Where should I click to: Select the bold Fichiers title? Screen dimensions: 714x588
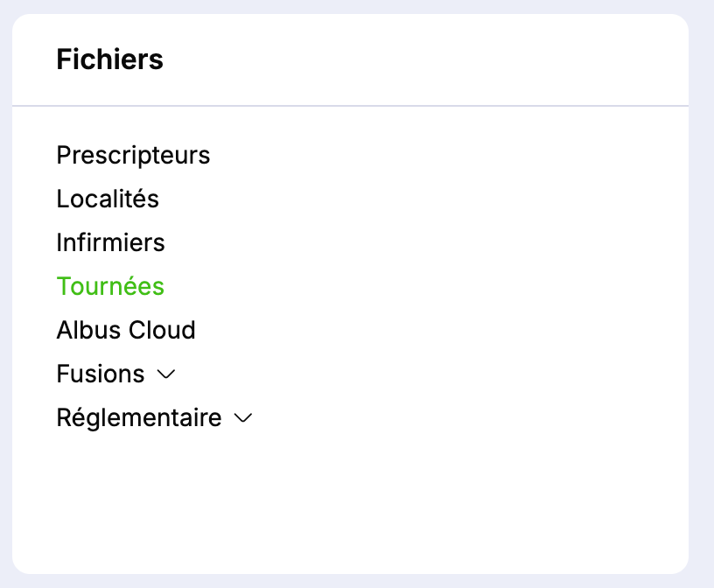109,59
